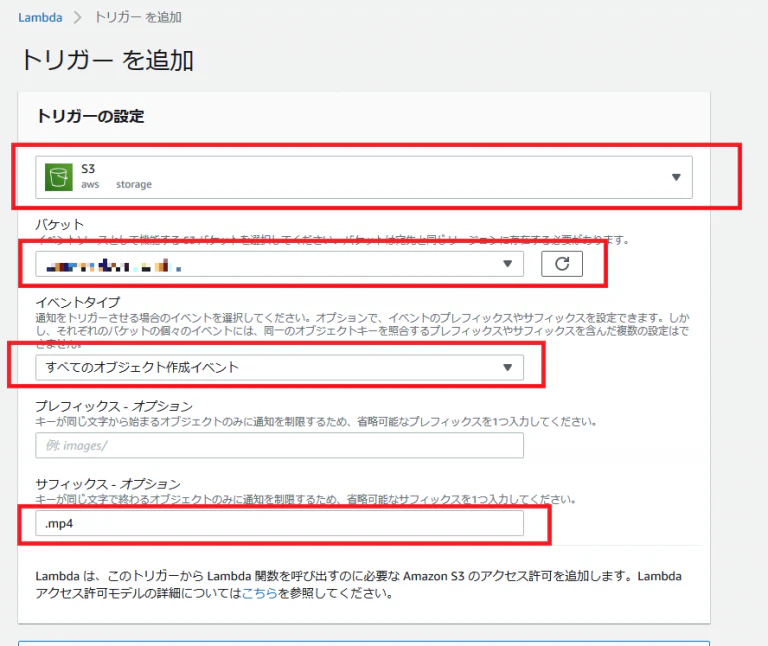The width and height of the screenshot is (768, 646).
Task: Click the イベントタイプ field label
Action: [x=78, y=302]
